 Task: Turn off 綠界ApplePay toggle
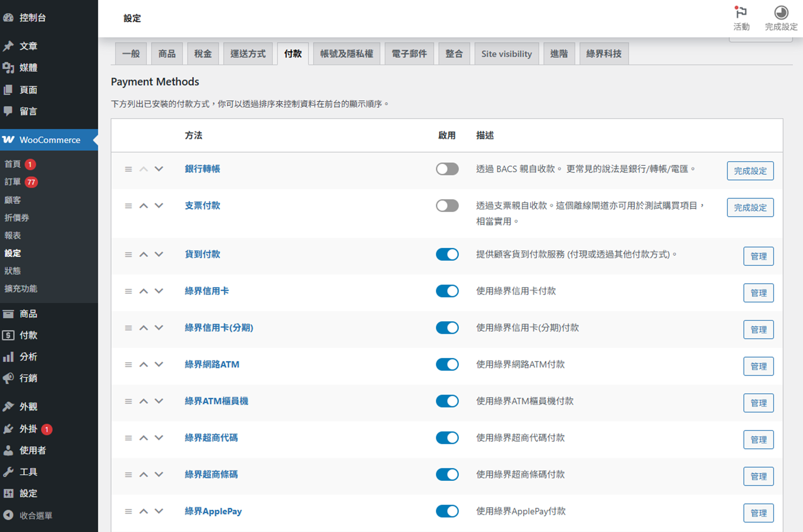[x=447, y=511]
